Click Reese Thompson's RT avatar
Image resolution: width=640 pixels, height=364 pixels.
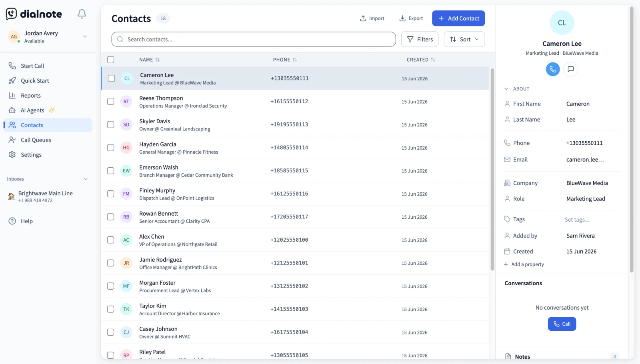click(x=126, y=102)
